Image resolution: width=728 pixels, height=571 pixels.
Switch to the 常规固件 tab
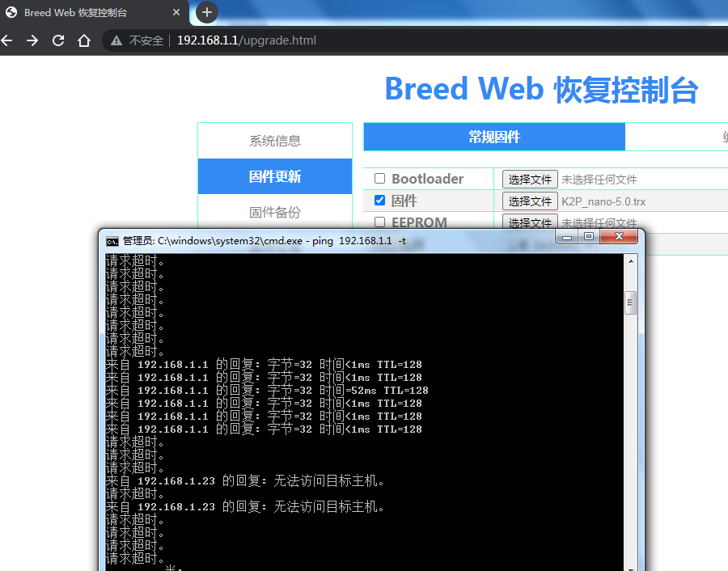(x=494, y=137)
